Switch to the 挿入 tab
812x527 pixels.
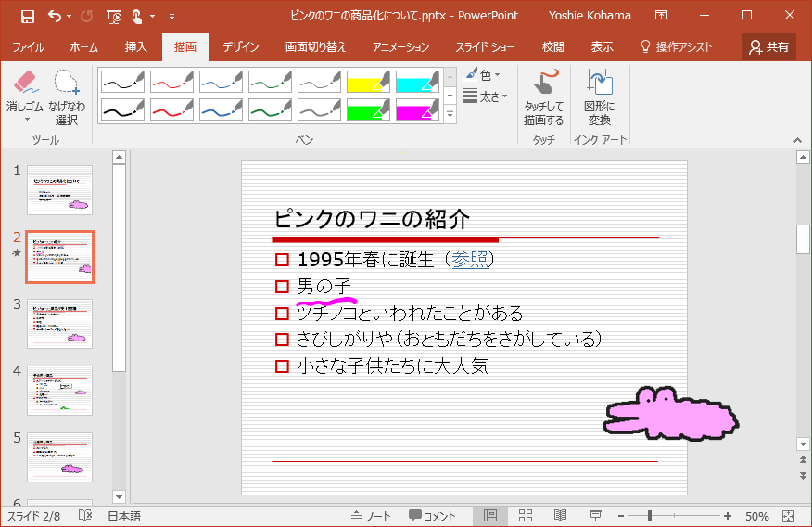(x=135, y=47)
